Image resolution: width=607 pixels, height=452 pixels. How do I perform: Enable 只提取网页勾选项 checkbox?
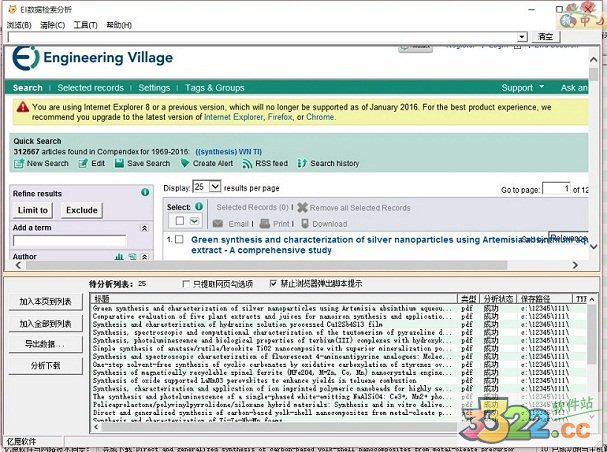coord(186,284)
